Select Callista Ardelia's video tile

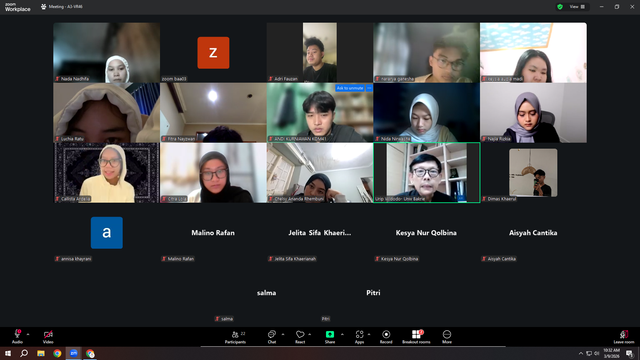[107, 173]
